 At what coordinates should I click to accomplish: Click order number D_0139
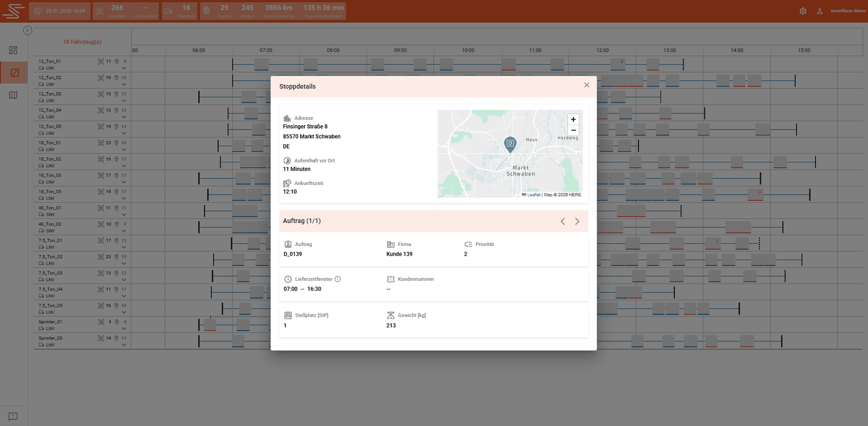click(293, 254)
